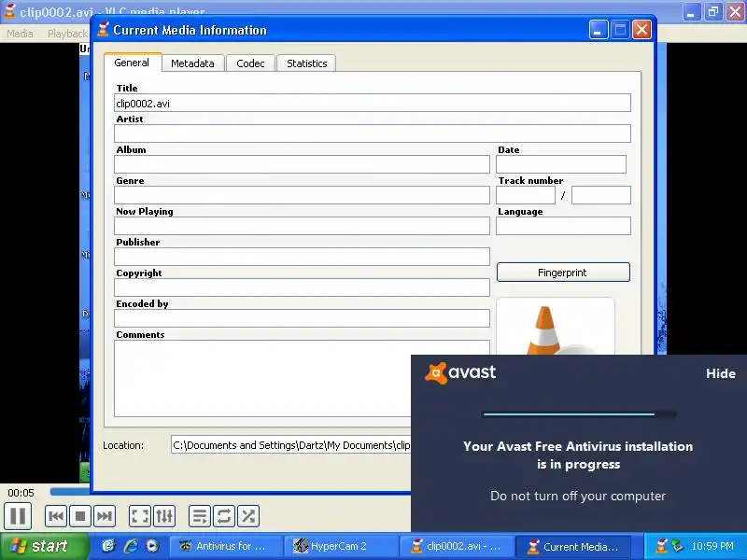Click the VLC seek bar timeline

pos(69,492)
